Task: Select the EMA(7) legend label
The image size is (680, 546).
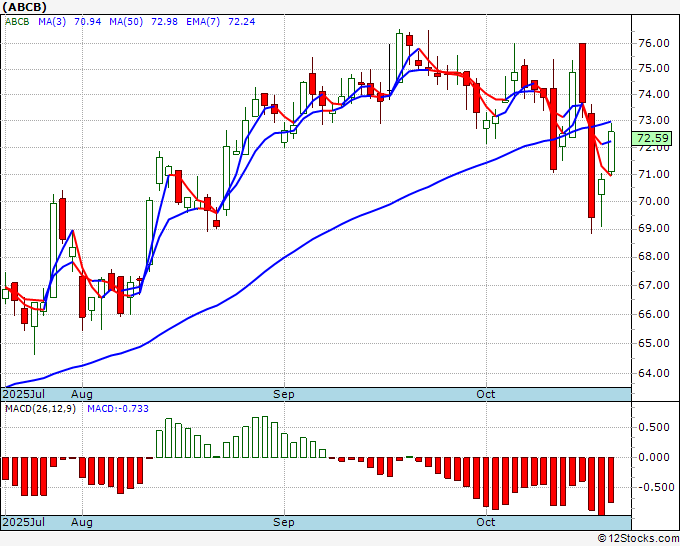Action: coord(203,22)
